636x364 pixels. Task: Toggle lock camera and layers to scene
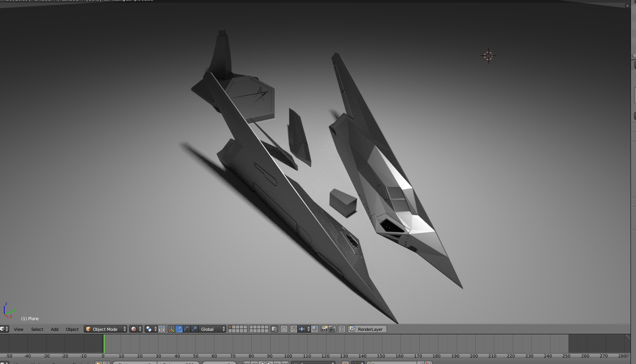pyautogui.click(x=274, y=329)
